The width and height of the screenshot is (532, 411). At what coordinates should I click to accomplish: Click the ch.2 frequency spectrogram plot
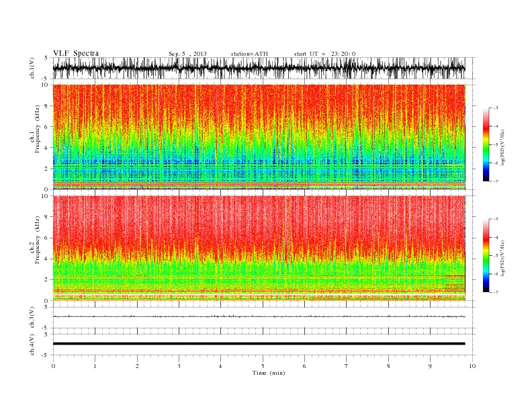click(x=259, y=248)
